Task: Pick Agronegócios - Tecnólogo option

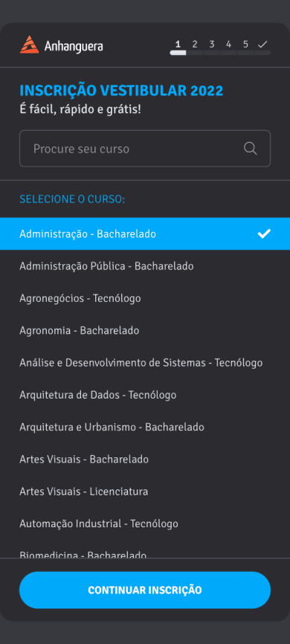Action: pos(145,298)
